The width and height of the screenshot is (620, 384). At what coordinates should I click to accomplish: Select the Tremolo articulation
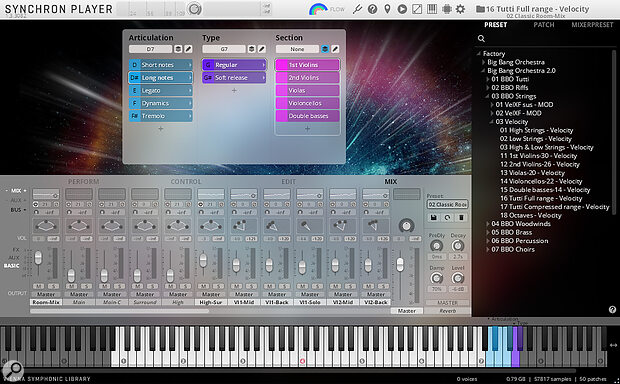161,116
